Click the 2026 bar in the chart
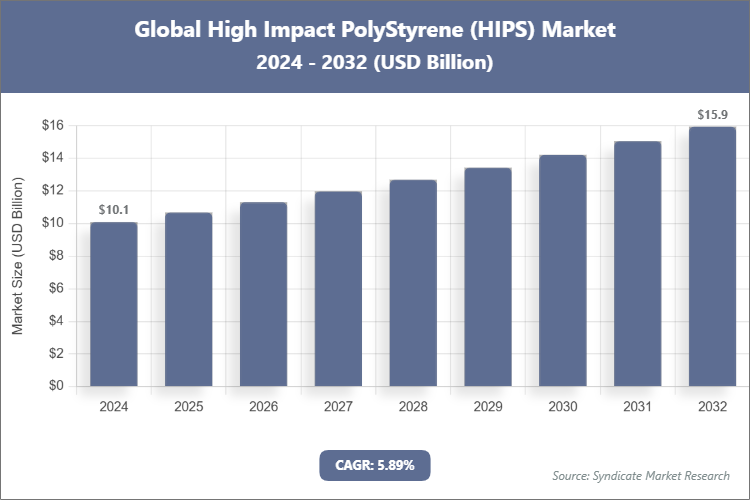This screenshot has width=750, height=500. coord(264,294)
